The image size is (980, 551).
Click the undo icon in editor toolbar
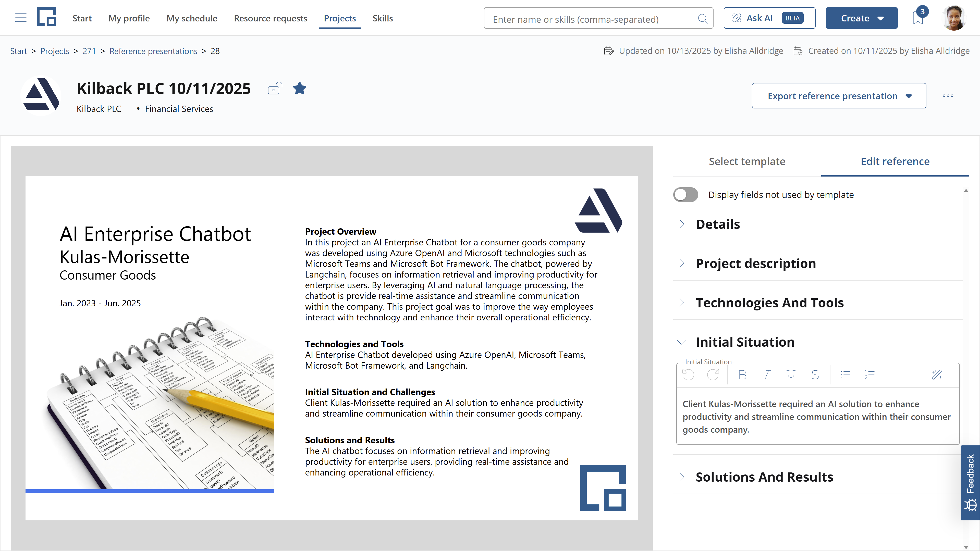[x=688, y=374]
